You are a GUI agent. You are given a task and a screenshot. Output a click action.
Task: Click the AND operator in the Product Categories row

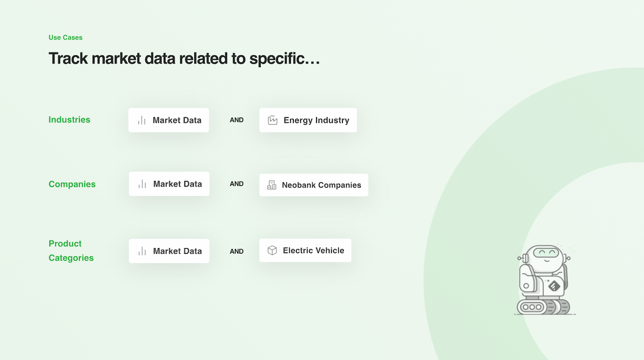237,251
